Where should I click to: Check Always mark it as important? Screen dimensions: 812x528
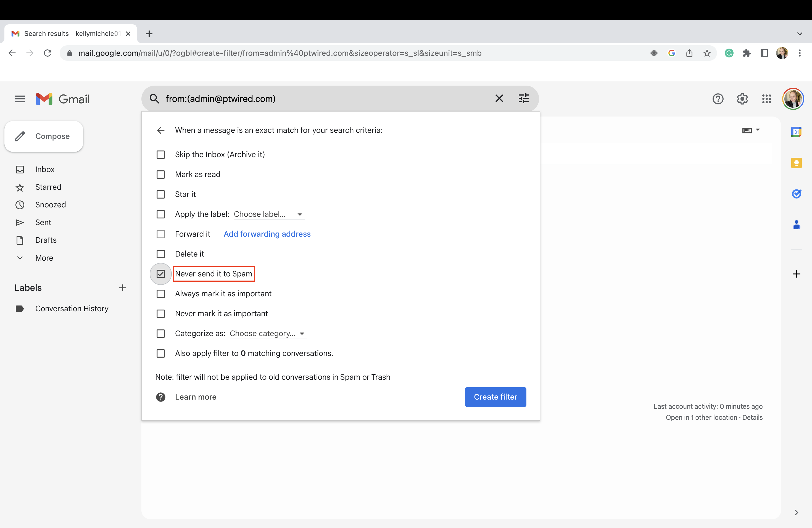point(161,294)
